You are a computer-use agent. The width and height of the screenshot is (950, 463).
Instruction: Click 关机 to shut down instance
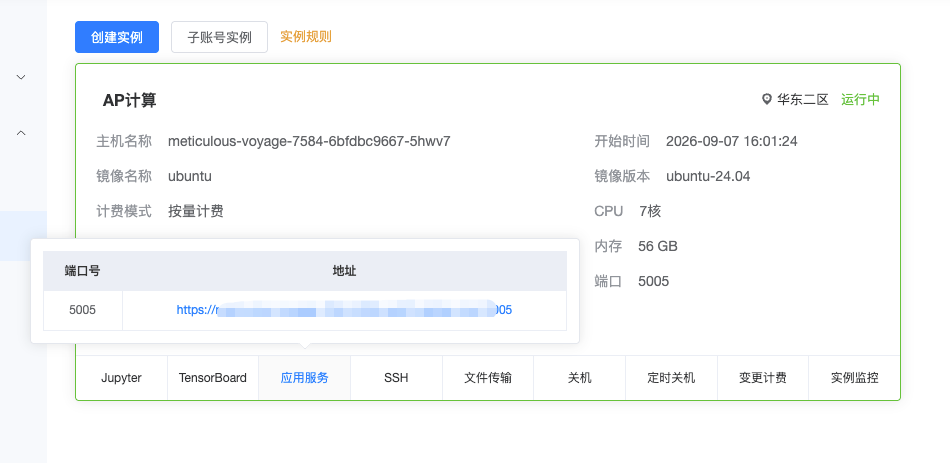click(580, 378)
